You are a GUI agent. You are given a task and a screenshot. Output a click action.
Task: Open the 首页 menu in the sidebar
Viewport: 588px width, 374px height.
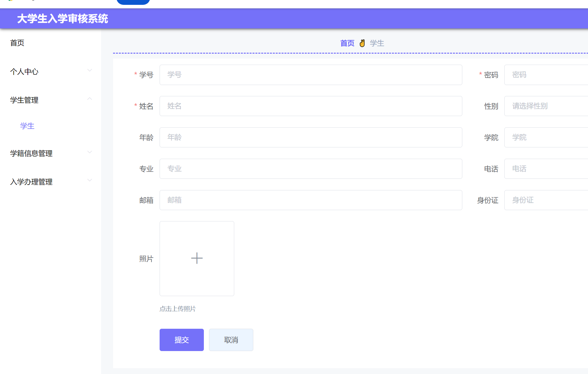point(17,43)
